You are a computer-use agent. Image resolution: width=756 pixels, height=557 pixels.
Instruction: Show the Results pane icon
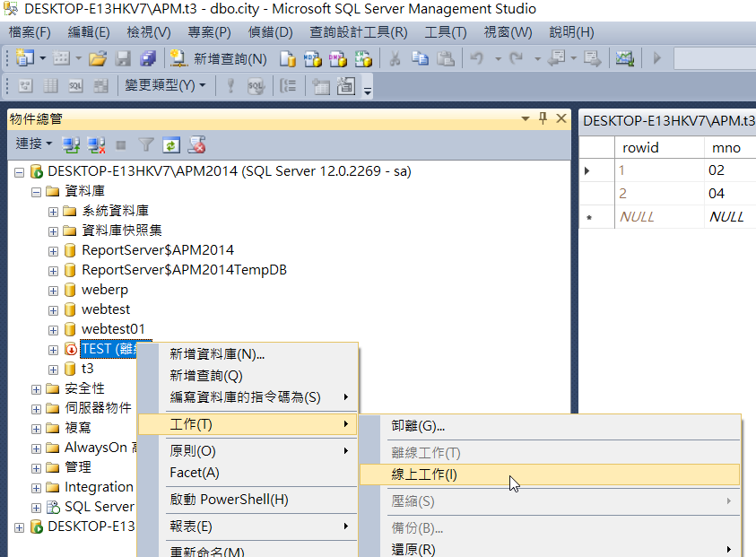(x=100, y=86)
